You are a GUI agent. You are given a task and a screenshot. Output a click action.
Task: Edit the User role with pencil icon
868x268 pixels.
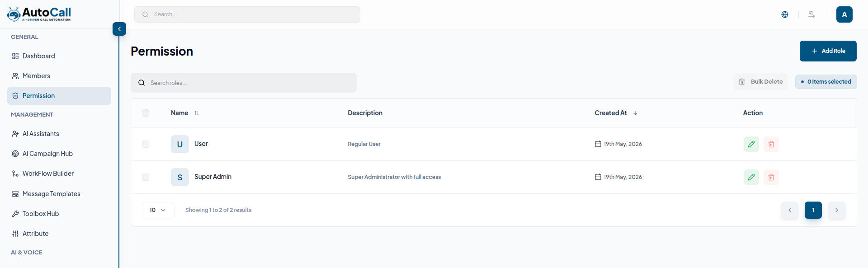click(x=751, y=144)
